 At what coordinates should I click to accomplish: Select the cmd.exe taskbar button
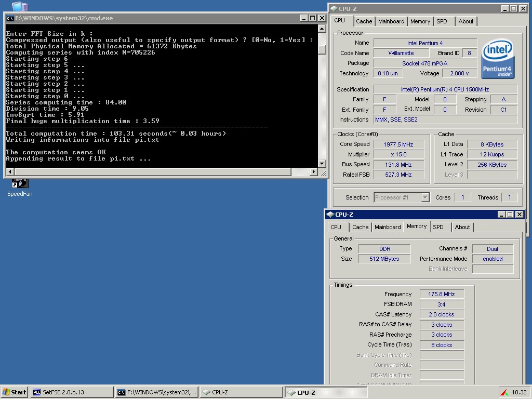[x=157, y=392]
